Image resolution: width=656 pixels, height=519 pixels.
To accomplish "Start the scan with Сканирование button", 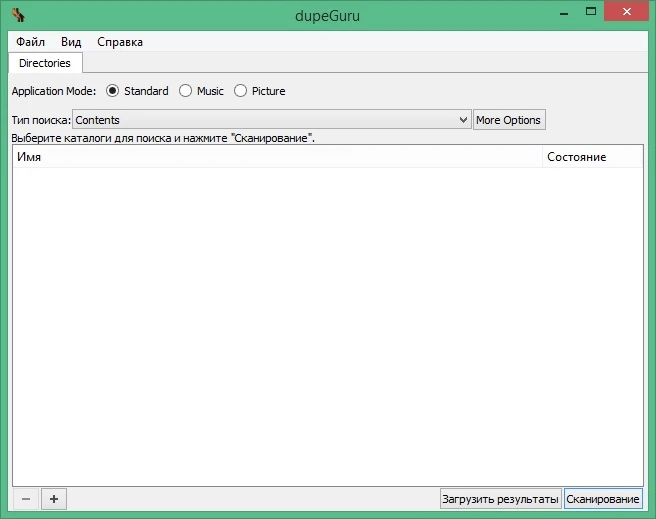I will point(602,499).
